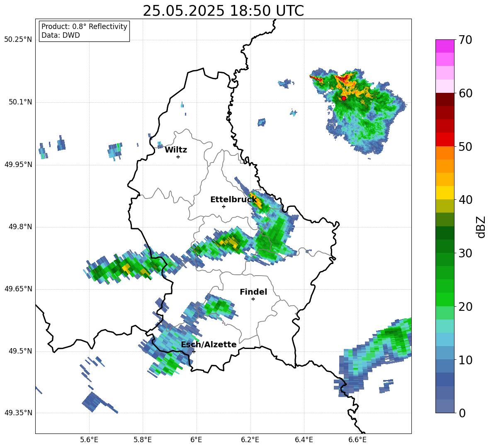This screenshot has width=491, height=448.
Task: Click the cross marker below Wiltz label
Action: pyautogui.click(x=178, y=157)
